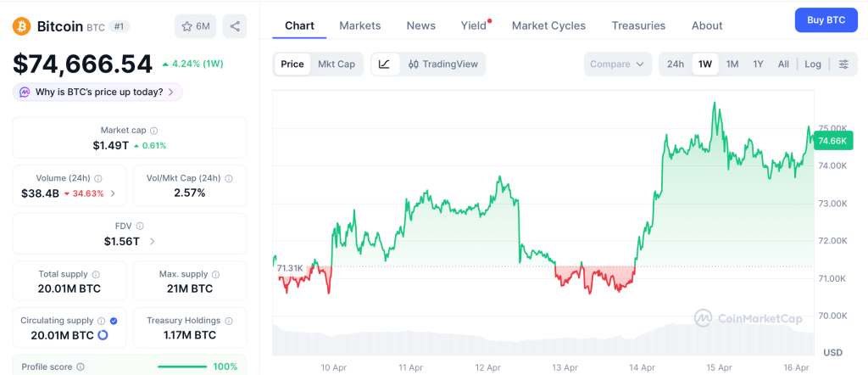868x375 pixels.
Task: Click the orange Bitcoin logo icon
Action: 22,26
